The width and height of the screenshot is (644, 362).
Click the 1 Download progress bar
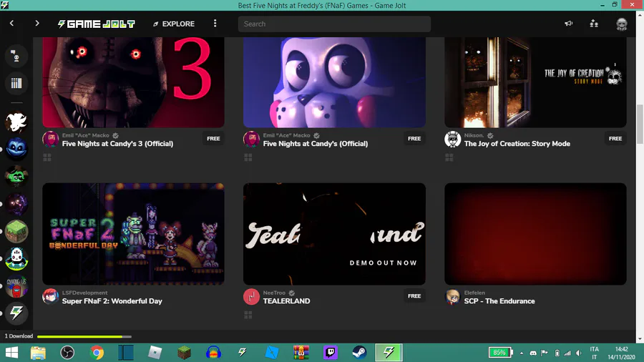[84, 336]
